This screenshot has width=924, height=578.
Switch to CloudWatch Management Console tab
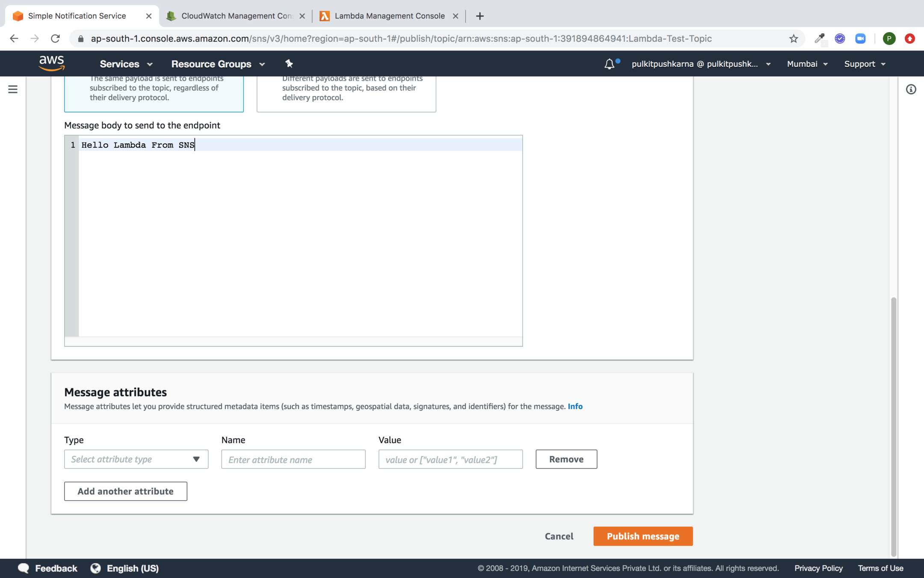pyautogui.click(x=235, y=16)
